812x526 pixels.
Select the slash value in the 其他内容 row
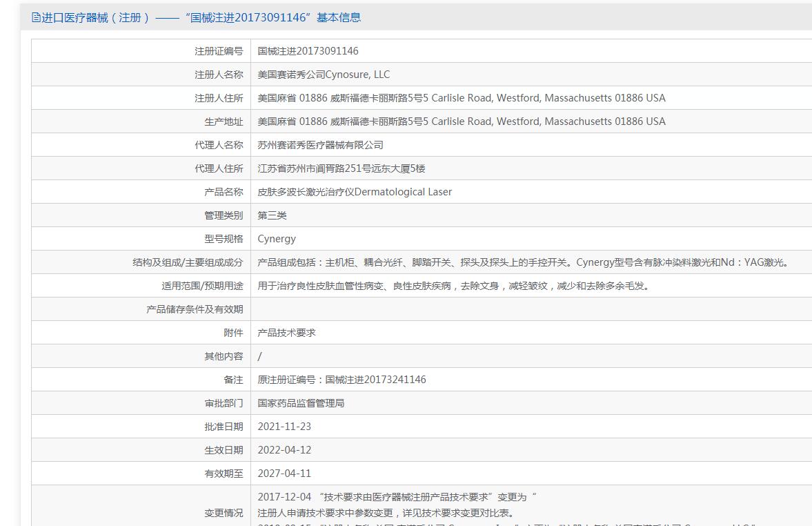[x=259, y=357]
